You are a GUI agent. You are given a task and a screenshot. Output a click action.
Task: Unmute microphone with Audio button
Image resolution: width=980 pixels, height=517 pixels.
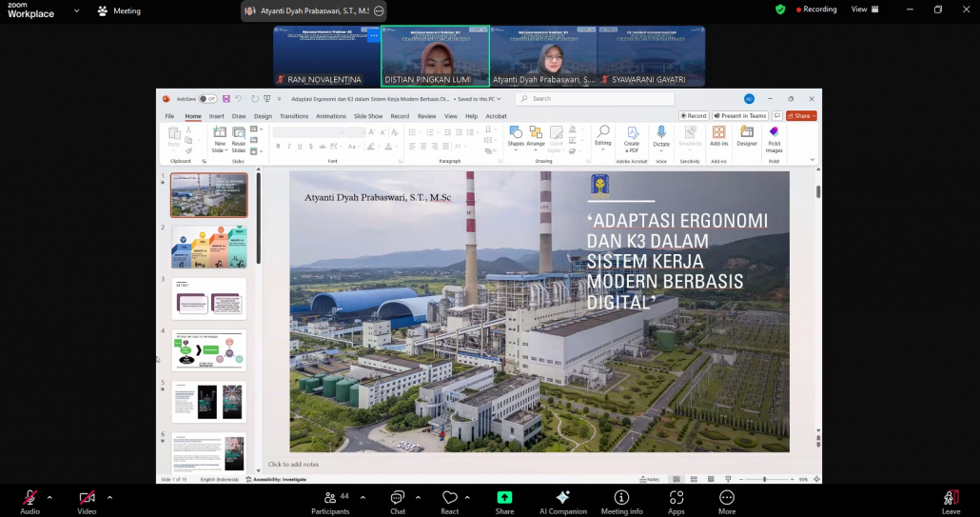pyautogui.click(x=29, y=502)
